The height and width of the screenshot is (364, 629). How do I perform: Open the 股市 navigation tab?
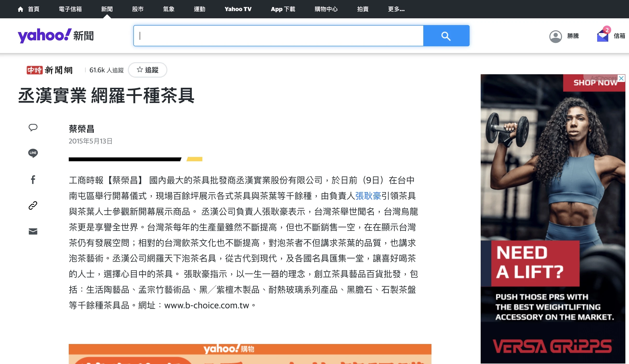tap(138, 9)
